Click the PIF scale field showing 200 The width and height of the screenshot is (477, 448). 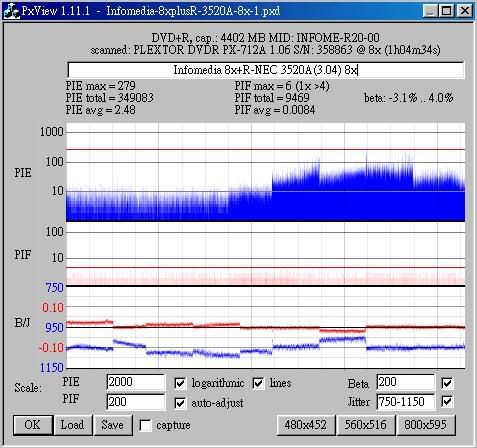tap(136, 402)
